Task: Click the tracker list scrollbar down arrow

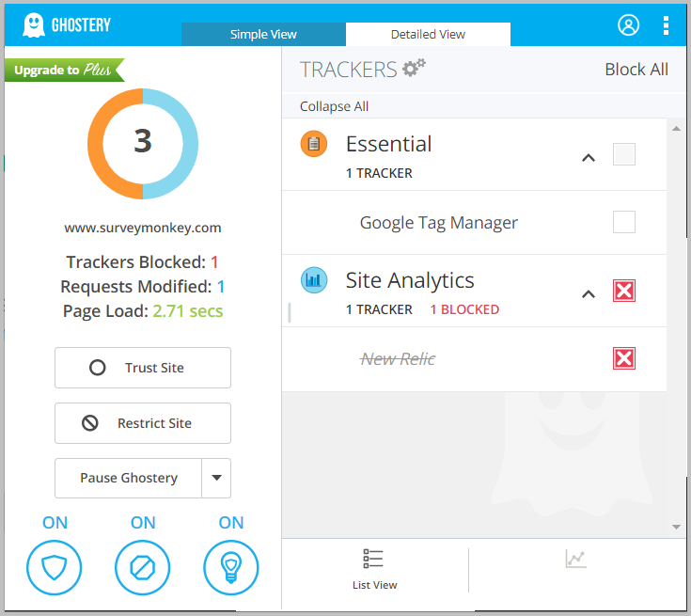Action: 677,527
